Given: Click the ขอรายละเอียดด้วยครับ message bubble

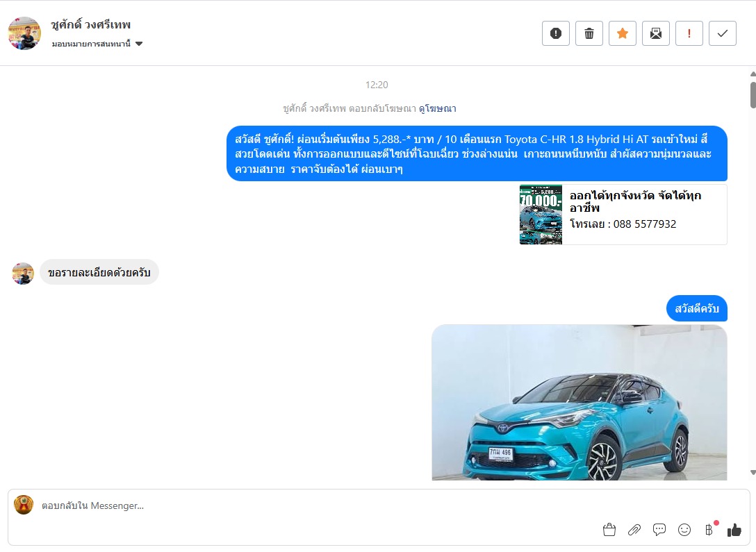Looking at the screenshot, I should 99,273.
